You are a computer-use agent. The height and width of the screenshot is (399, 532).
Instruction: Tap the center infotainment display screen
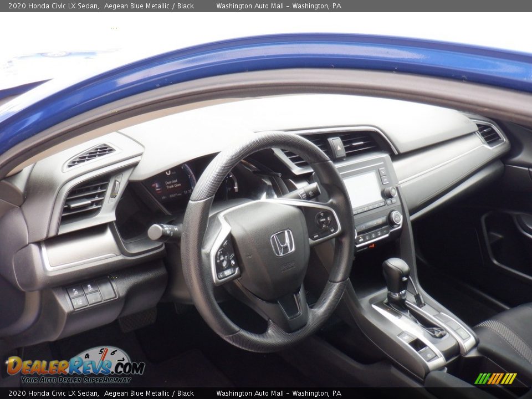click(x=362, y=189)
